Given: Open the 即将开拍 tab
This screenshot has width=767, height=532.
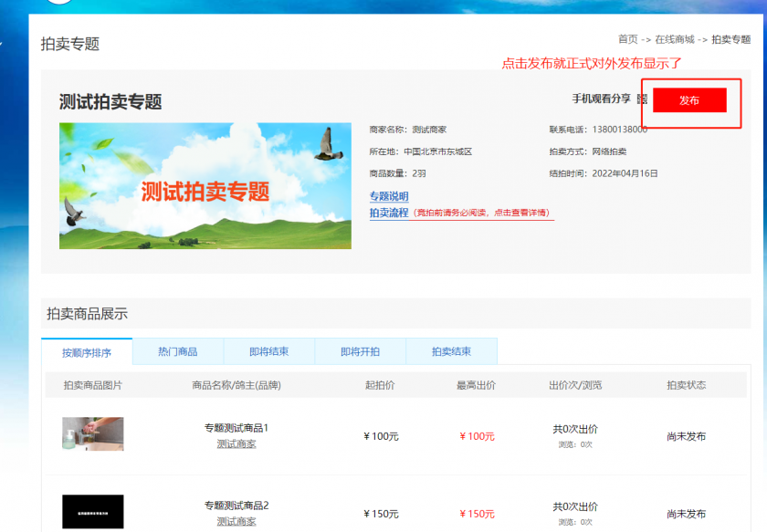Looking at the screenshot, I should pos(360,352).
